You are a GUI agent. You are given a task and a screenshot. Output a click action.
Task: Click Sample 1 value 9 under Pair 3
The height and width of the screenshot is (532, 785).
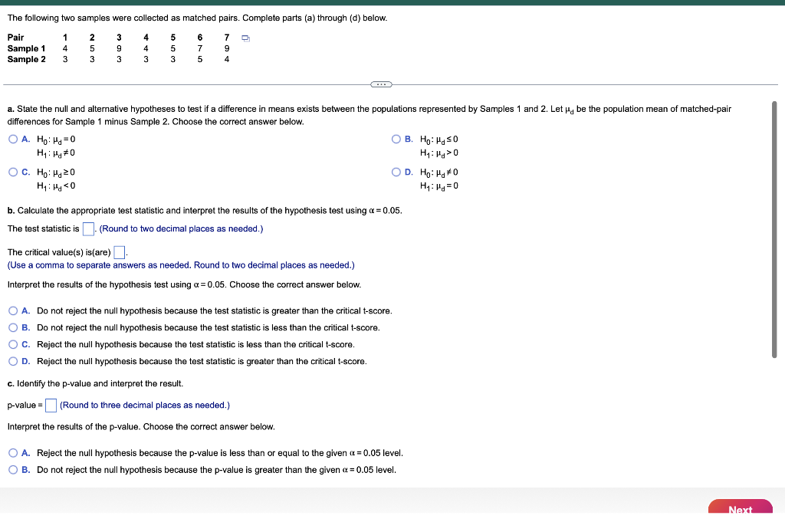coord(119,48)
